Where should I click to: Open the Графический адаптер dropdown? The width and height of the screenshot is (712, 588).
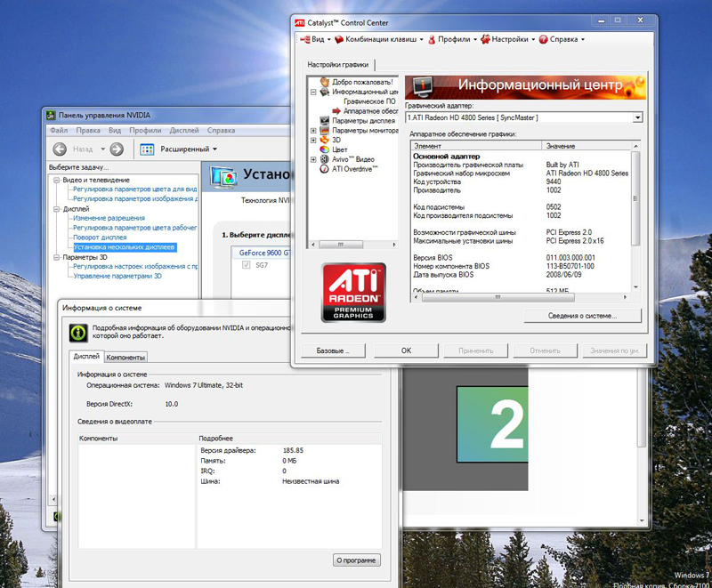[x=637, y=117]
